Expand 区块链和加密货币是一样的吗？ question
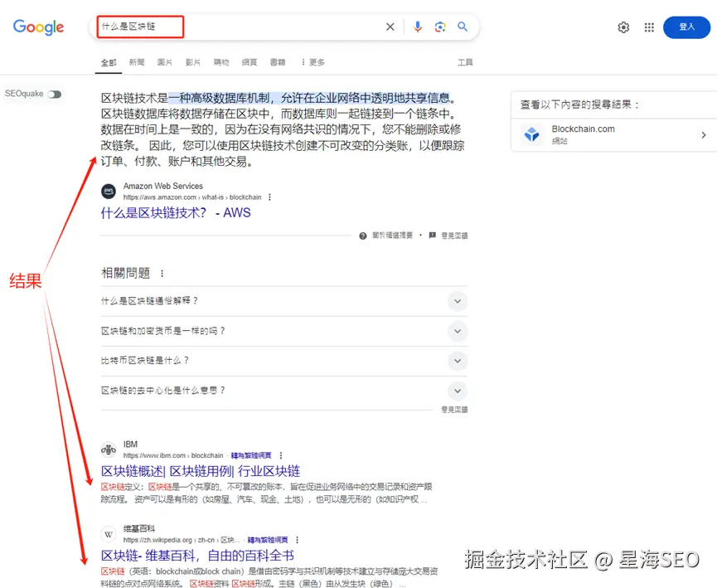 click(284, 331)
